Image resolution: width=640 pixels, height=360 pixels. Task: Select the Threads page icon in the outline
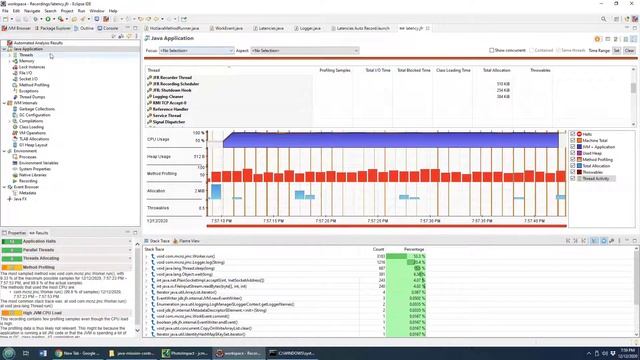15,55
